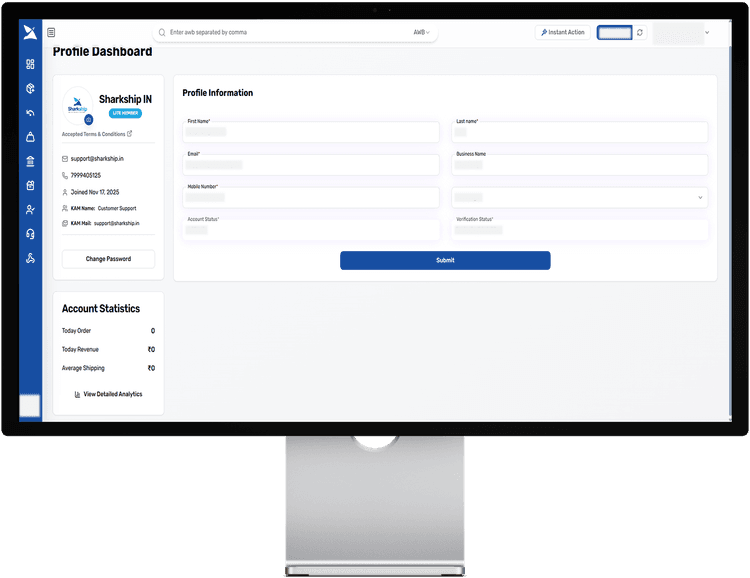This screenshot has width=750, height=578.
Task: Click the Email input field
Action: coord(311,165)
